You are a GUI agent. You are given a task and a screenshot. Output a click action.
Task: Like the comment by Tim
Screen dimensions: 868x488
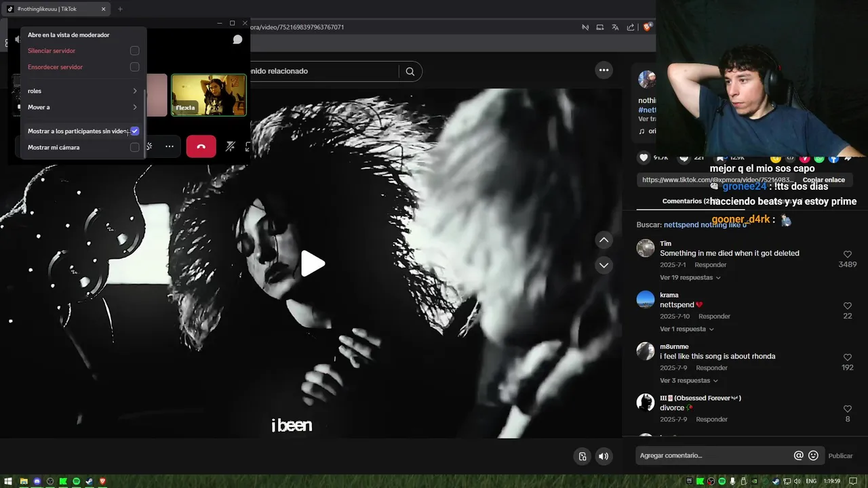click(x=847, y=254)
